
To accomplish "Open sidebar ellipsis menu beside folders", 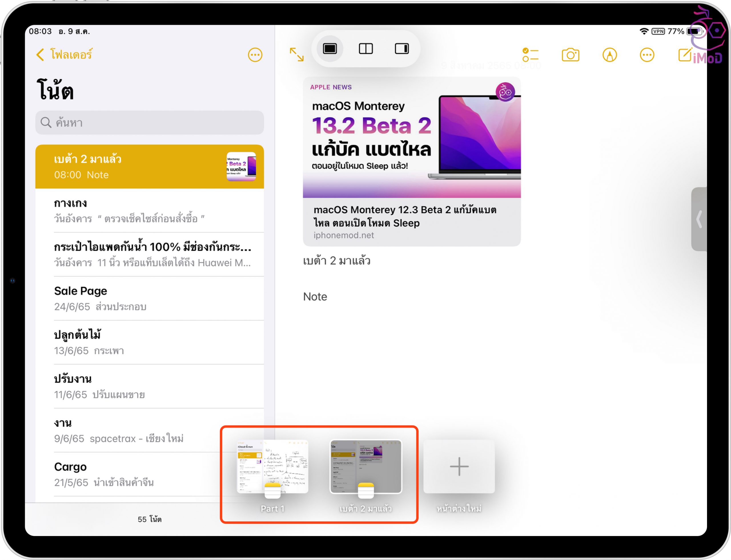I will pos(255,55).
